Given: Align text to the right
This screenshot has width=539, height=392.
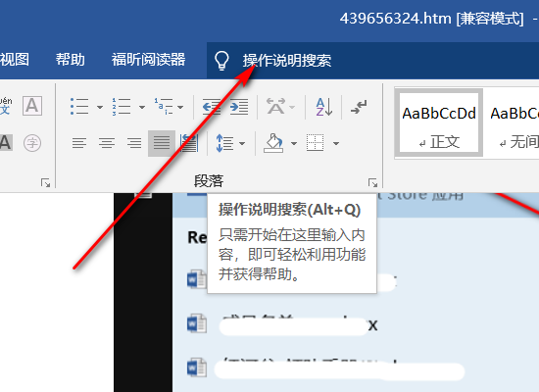Looking at the screenshot, I should point(134,143).
